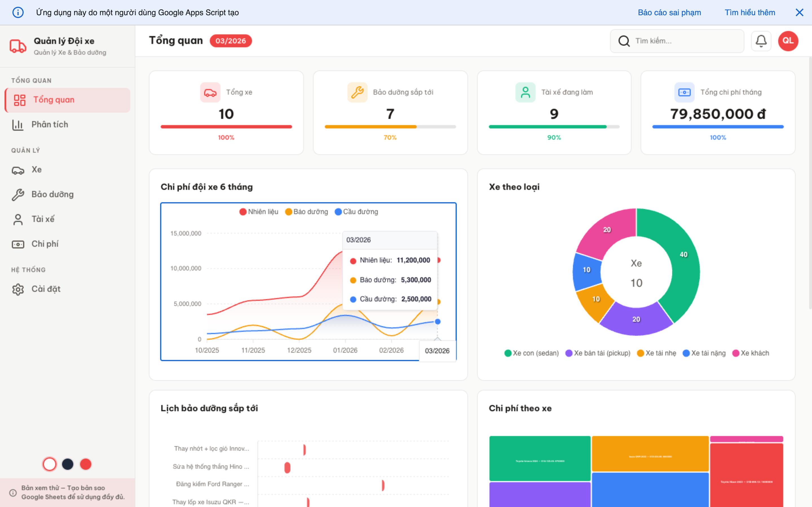Hide Xe khách in donut legend
Image resolution: width=812 pixels, height=507 pixels.
(x=751, y=353)
